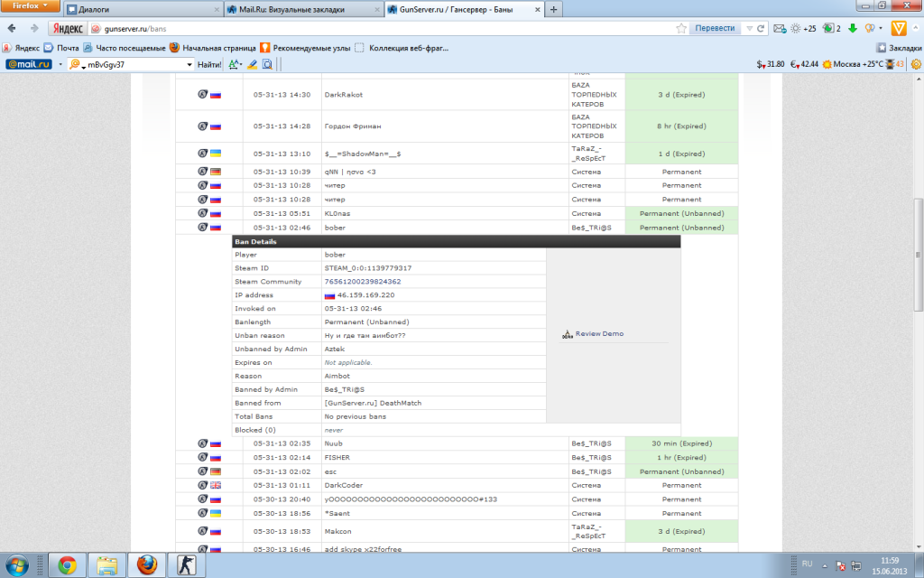Click the Yandex logo button beside the address bar
The height and width of the screenshot is (578, 924).
coord(68,28)
